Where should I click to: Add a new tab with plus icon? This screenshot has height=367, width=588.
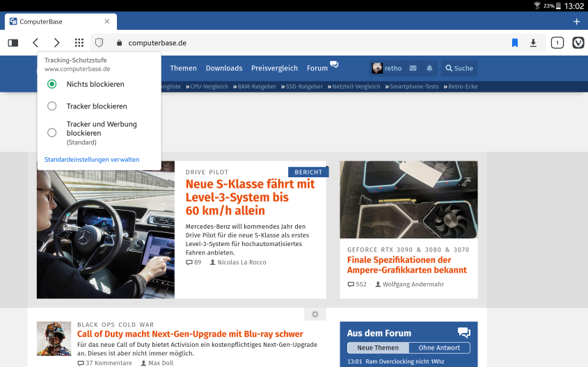tap(577, 22)
